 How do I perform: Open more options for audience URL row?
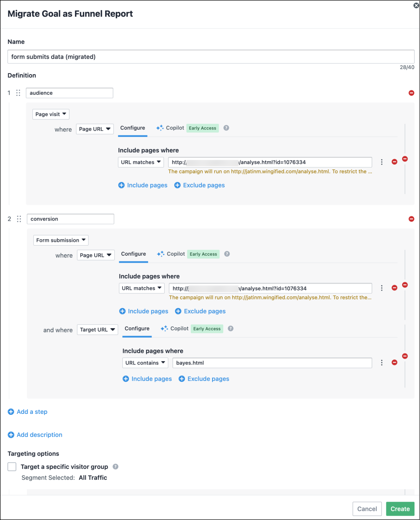coord(381,162)
